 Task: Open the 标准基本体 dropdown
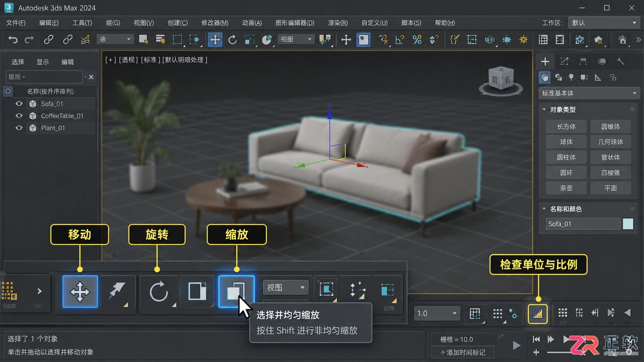(589, 93)
